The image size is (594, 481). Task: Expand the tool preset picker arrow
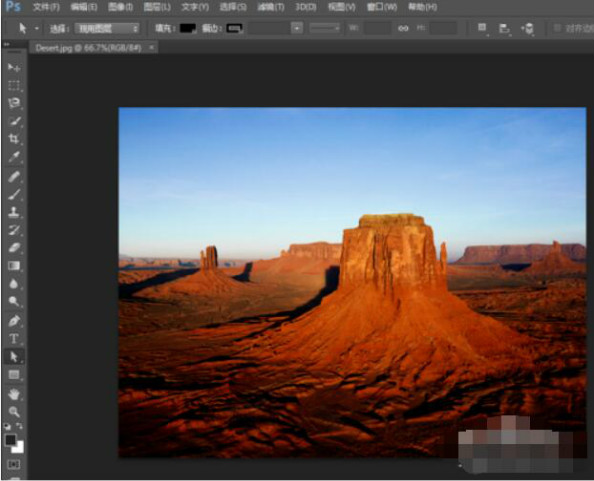37,28
